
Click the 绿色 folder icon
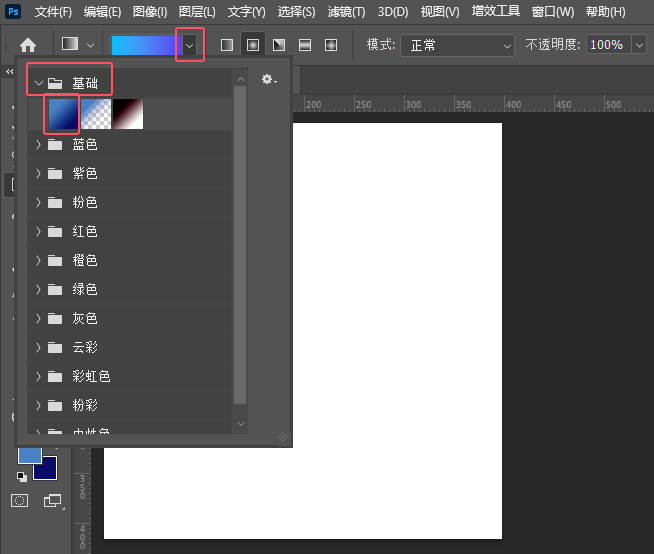click(x=55, y=290)
